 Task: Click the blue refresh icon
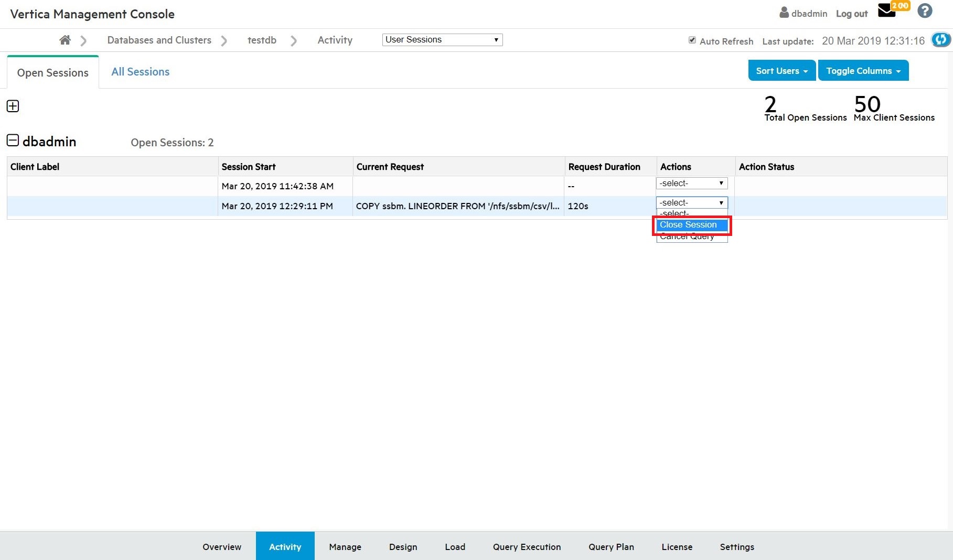point(940,40)
